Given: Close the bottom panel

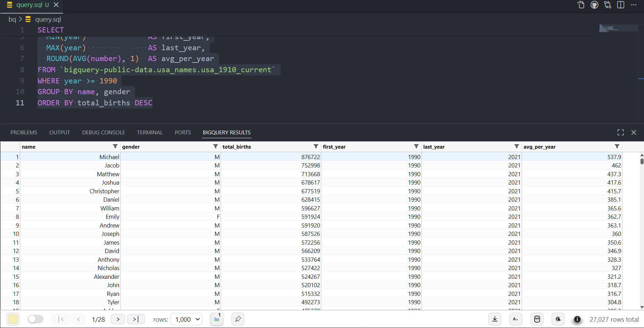Looking at the screenshot, I should point(634,133).
